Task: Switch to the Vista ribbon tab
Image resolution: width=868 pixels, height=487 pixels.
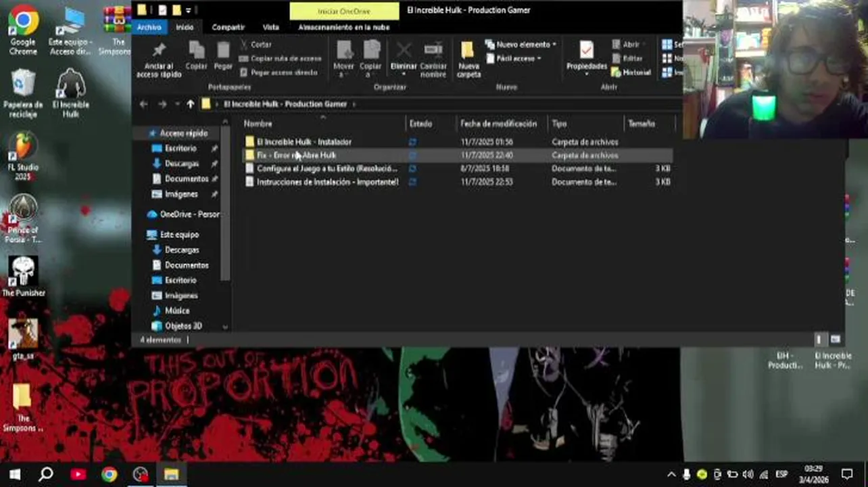Action: 270,27
